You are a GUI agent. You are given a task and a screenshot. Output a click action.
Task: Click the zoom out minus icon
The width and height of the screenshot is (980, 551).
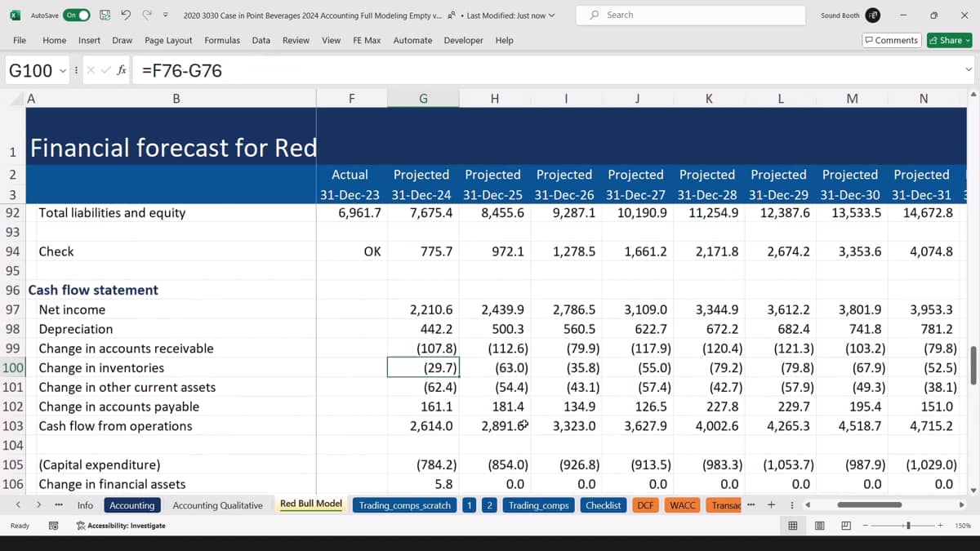point(866,526)
